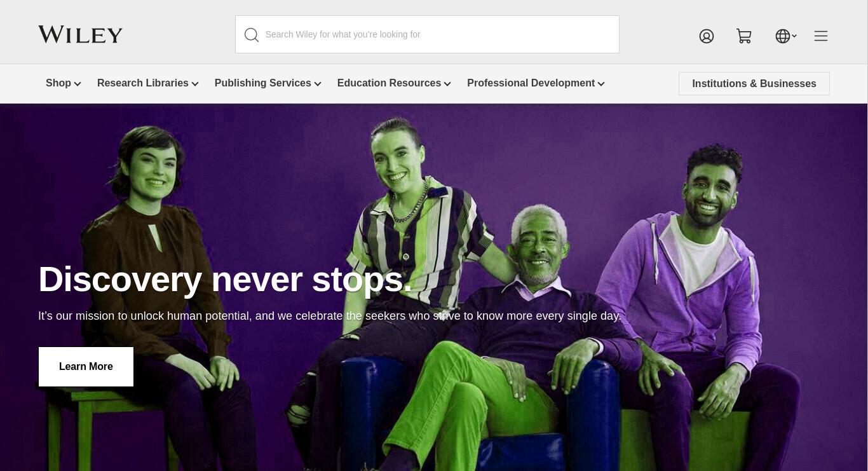Screen dimensions: 868x471
Task: Expand the Research Libraries chevron
Action: click(x=195, y=84)
